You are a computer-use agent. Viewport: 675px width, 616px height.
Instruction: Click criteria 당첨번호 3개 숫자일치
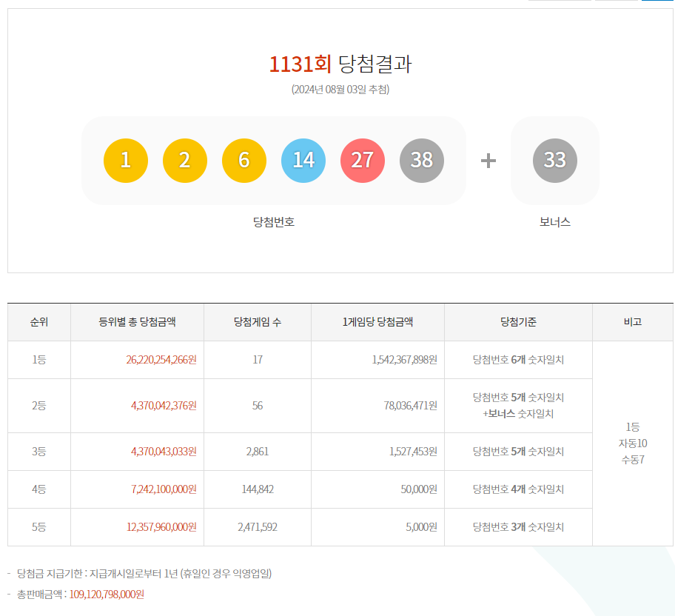(518, 527)
